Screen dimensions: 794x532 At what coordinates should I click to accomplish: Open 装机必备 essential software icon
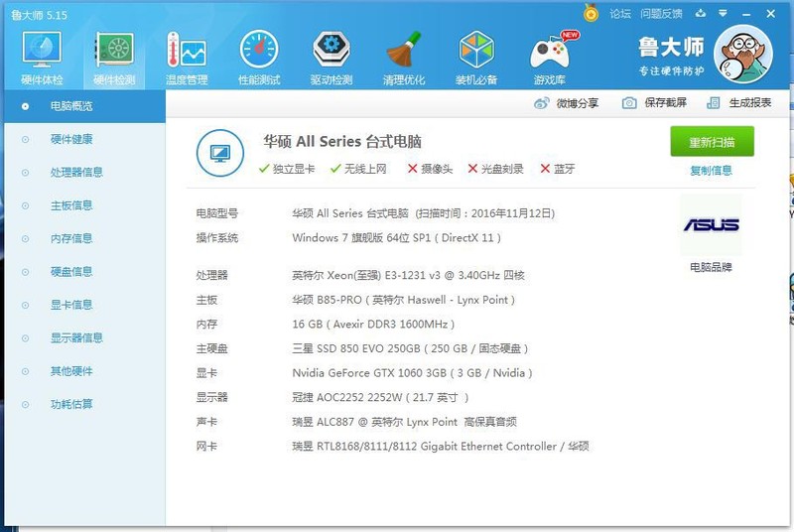click(x=476, y=58)
